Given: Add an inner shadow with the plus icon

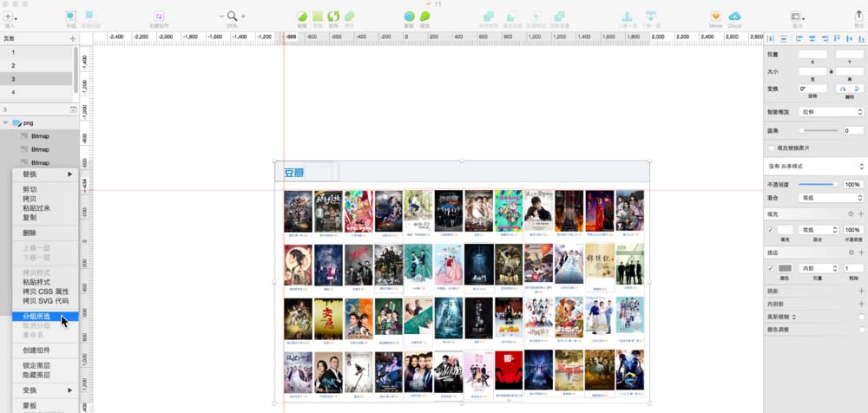Looking at the screenshot, I should (861, 304).
